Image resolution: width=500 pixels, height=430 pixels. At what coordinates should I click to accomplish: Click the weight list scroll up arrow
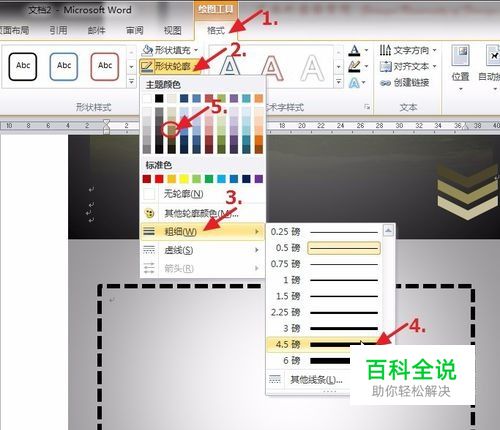[388, 231]
